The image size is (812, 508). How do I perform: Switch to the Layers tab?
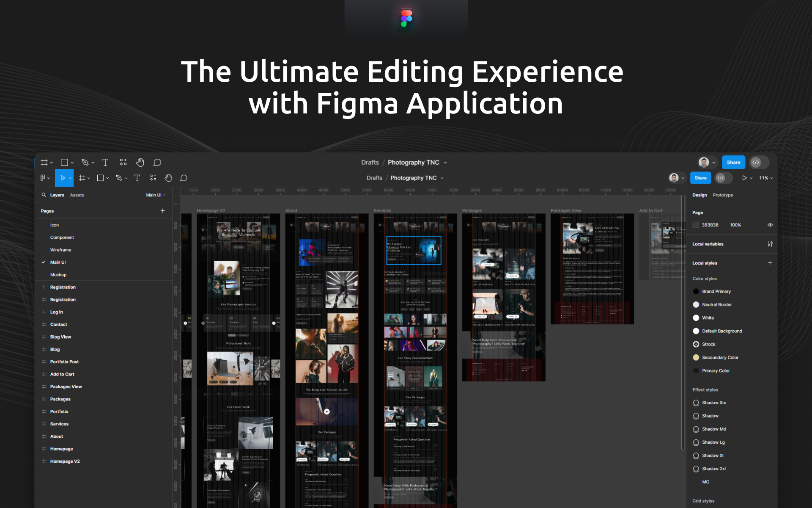coord(57,195)
